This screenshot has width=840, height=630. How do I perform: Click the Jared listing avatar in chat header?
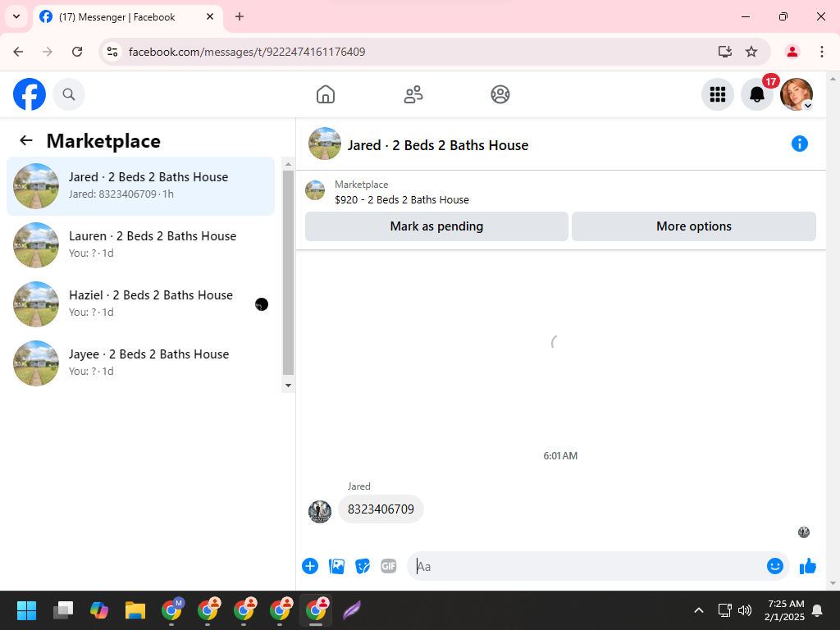[x=325, y=144]
